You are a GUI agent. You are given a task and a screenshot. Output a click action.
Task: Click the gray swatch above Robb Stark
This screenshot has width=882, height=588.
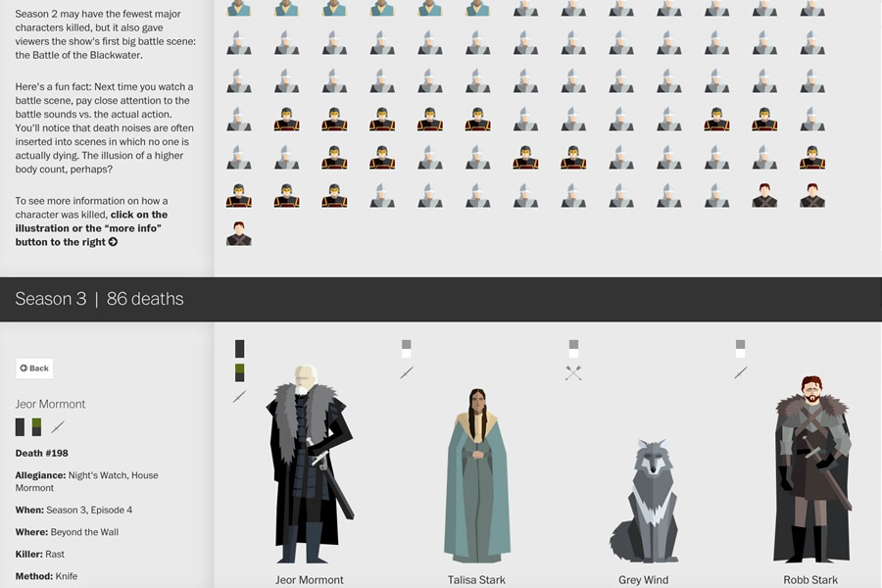pyautogui.click(x=741, y=344)
